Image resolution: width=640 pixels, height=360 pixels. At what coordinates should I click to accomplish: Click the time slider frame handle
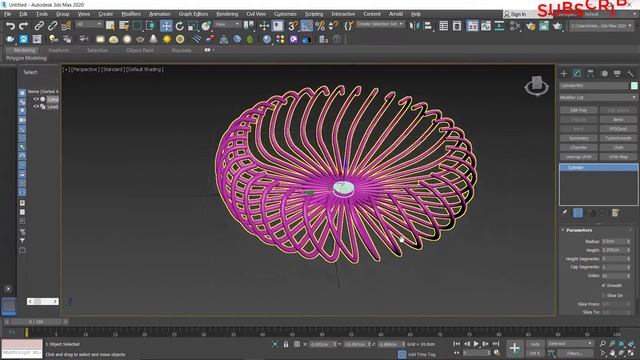coord(36,322)
